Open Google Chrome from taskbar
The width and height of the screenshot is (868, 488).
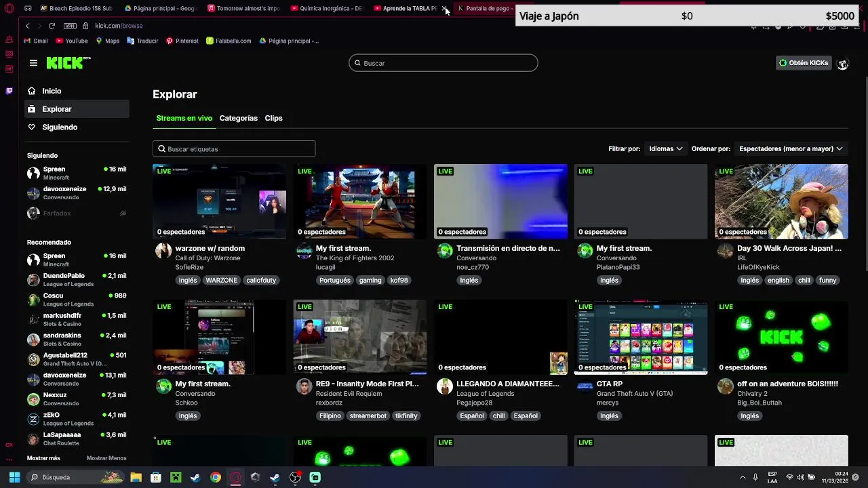[215, 477]
